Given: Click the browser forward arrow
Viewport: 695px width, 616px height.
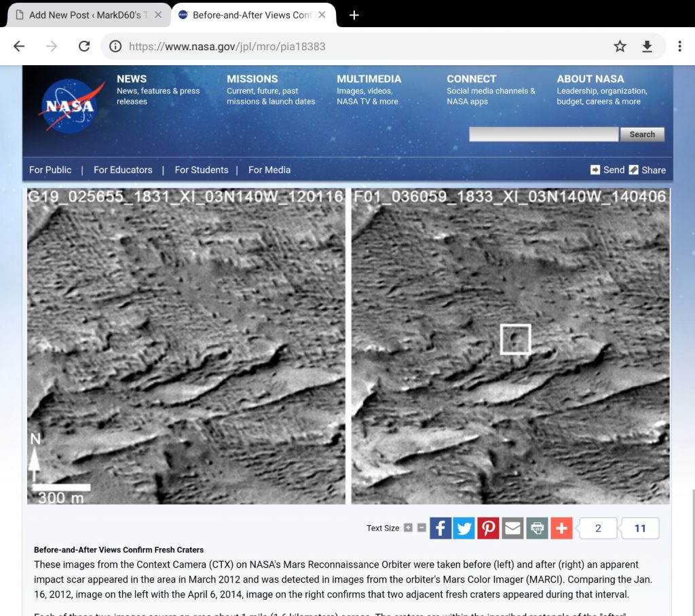Looking at the screenshot, I should [x=52, y=46].
